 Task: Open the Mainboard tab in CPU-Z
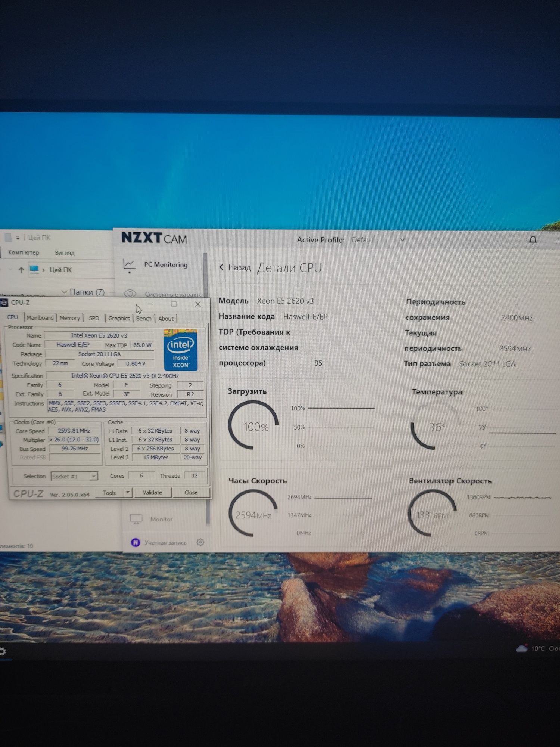tap(40, 318)
